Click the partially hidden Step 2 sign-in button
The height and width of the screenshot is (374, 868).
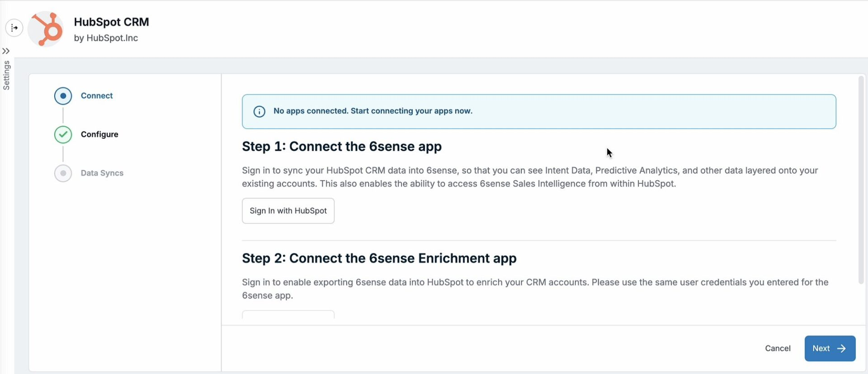[x=288, y=314]
